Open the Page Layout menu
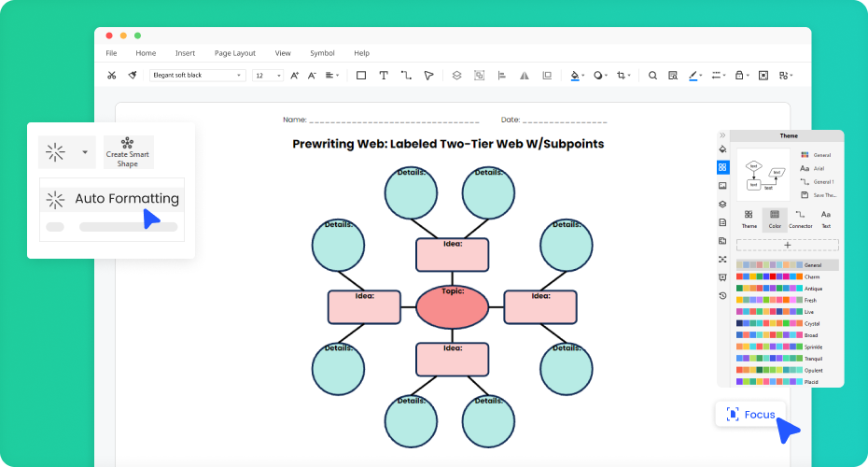The width and height of the screenshot is (868, 467). point(234,53)
